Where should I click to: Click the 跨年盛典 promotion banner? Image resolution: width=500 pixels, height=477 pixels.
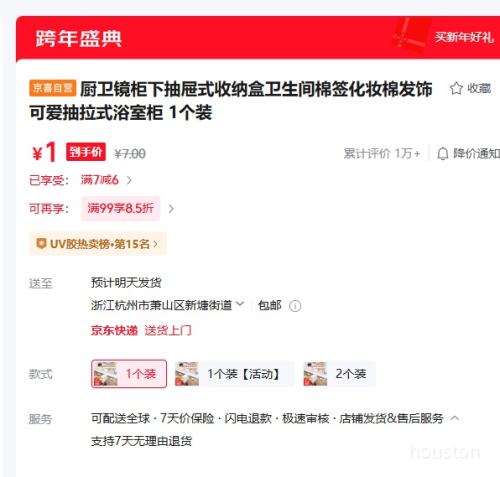258,38
